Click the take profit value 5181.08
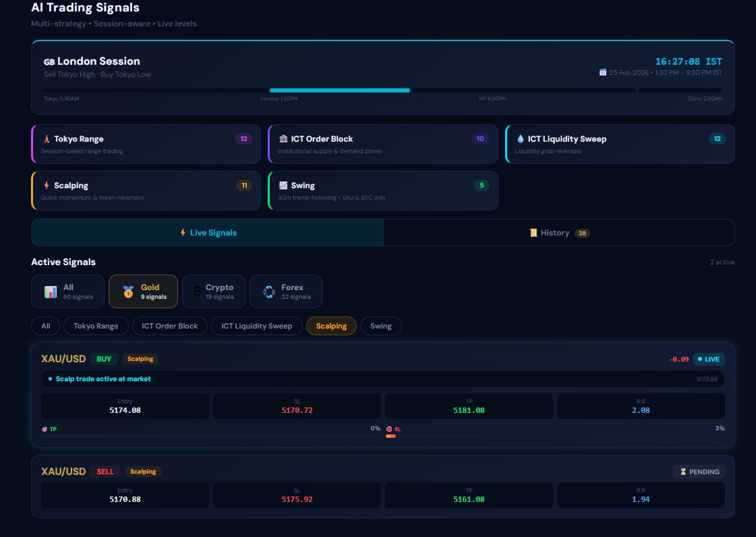756x537 pixels. [x=469, y=411]
